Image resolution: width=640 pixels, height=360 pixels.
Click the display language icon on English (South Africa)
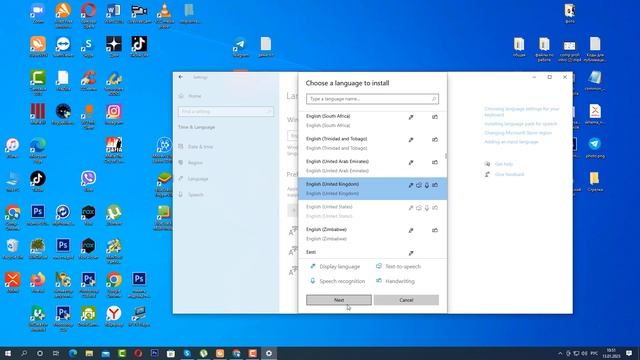(x=411, y=117)
